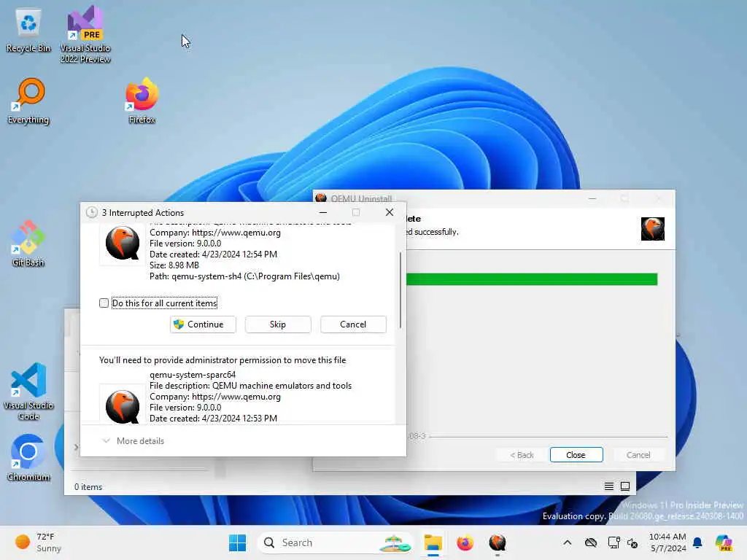This screenshot has height=560, width=747.
Task: Click the Windows Start button
Action: (237, 542)
